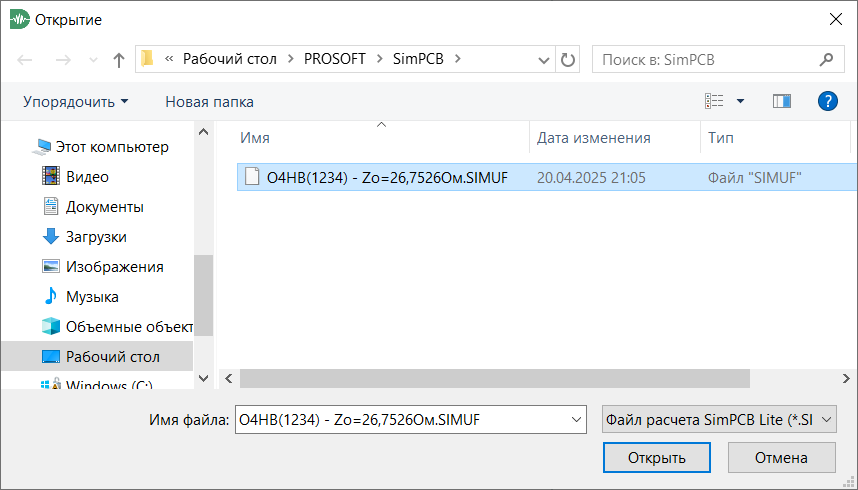Click the Объемные объекты cube icon
This screenshot has width=858, height=490.
click(51, 326)
